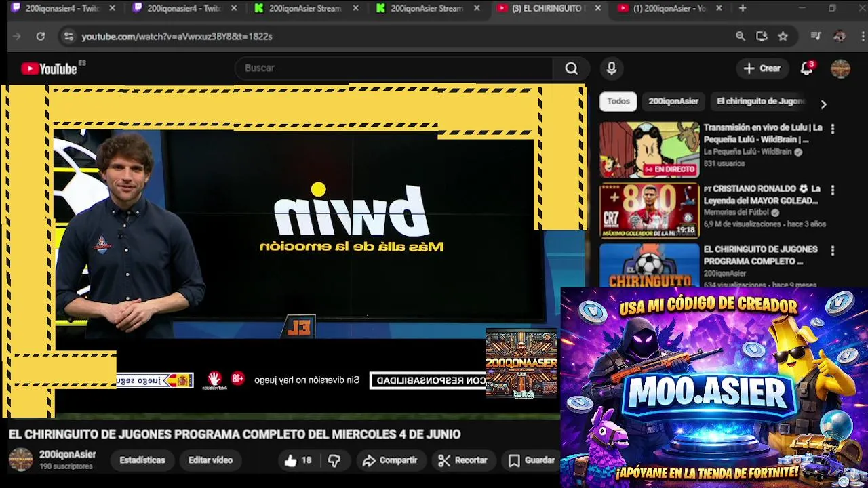The width and height of the screenshot is (868, 488).
Task: Open La Pequeña Lulú live thumbnail
Action: 649,149
